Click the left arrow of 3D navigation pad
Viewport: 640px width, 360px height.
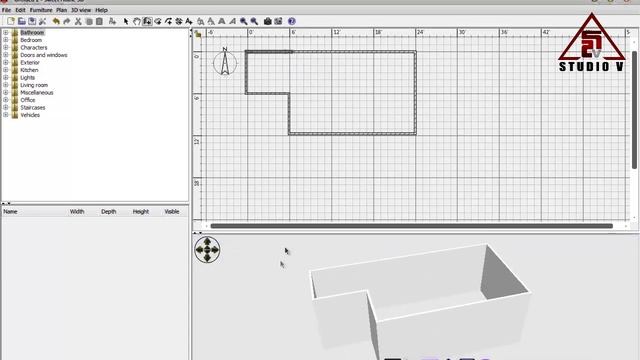coord(200,249)
